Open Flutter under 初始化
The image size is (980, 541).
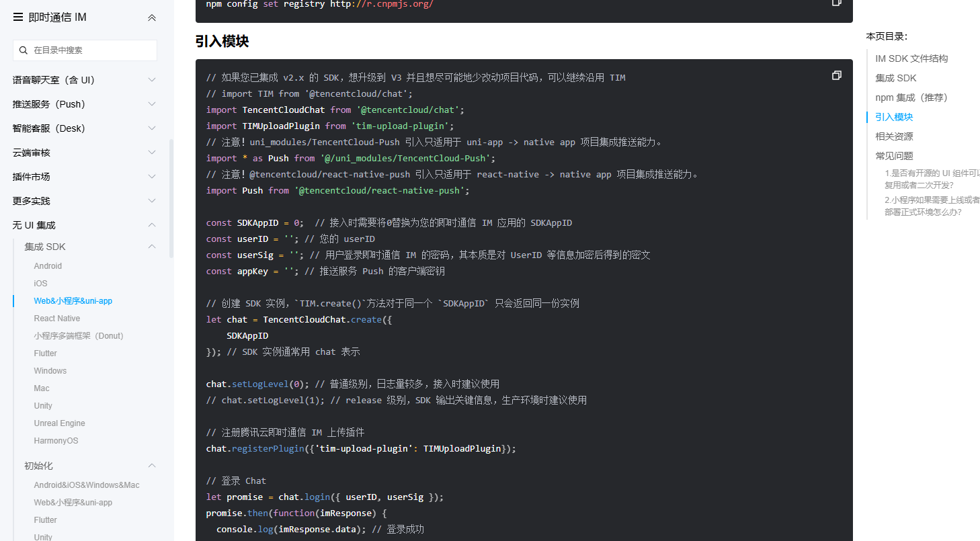coord(46,520)
